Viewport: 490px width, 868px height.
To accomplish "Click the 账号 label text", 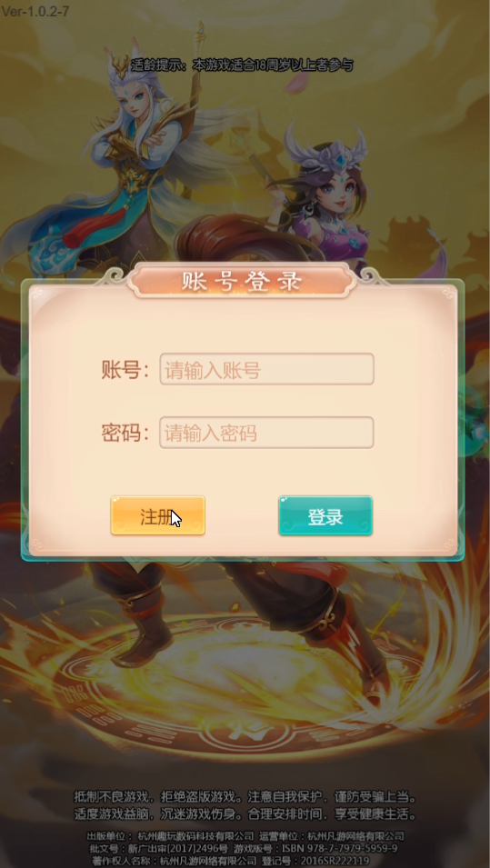I will click(x=125, y=369).
